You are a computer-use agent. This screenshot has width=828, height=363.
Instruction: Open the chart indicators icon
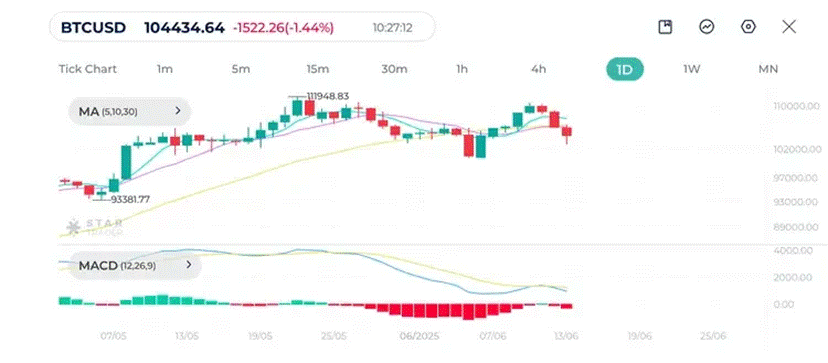[x=707, y=27]
